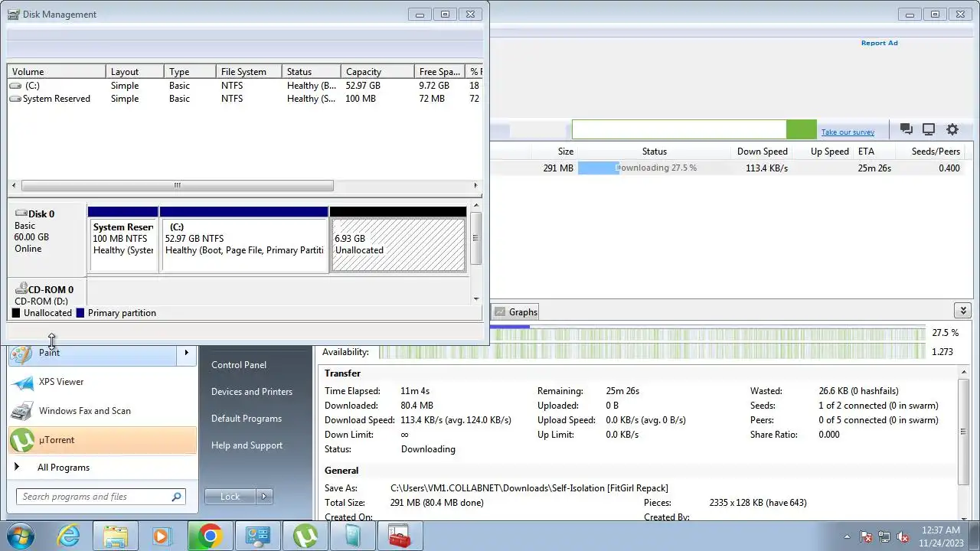Click the green search button in uTorrent
Screen dimensions: 980x551
pos(802,129)
